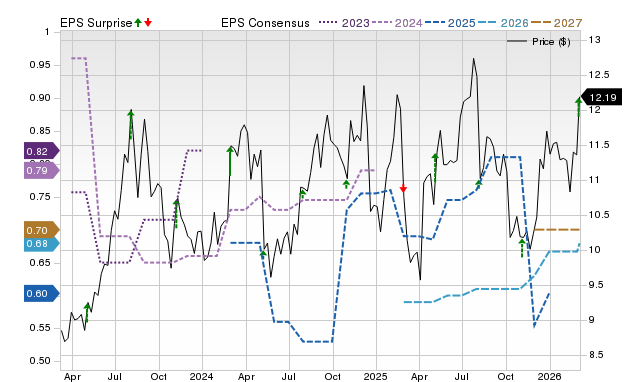This screenshot has width=640, height=382.
Task: Click the light blue 0.68 value tag
Action: [x=41, y=244]
